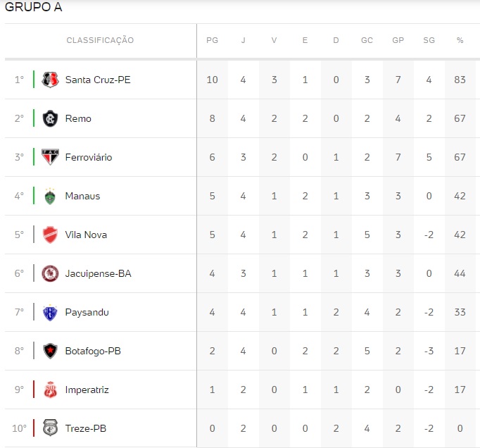Click the Jacuipense-BA club badge
Screen dimensions: 480x448
tap(50, 273)
